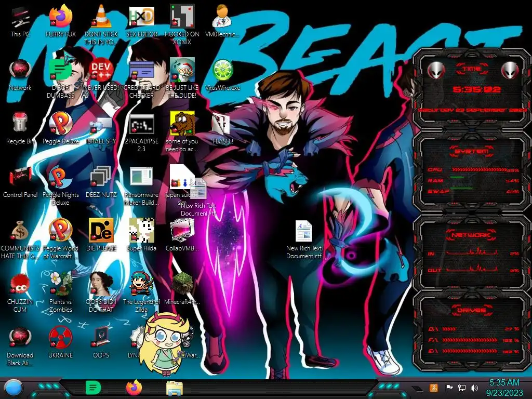Image resolution: width=532 pixels, height=399 pixels.
Task: Click the C:\ drive usage bar
Action: 449,329
